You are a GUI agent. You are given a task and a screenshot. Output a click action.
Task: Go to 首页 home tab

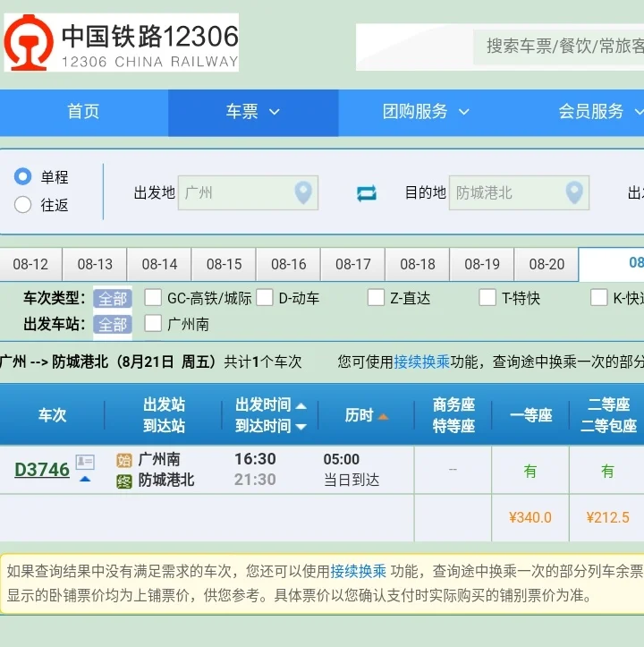[83, 112]
